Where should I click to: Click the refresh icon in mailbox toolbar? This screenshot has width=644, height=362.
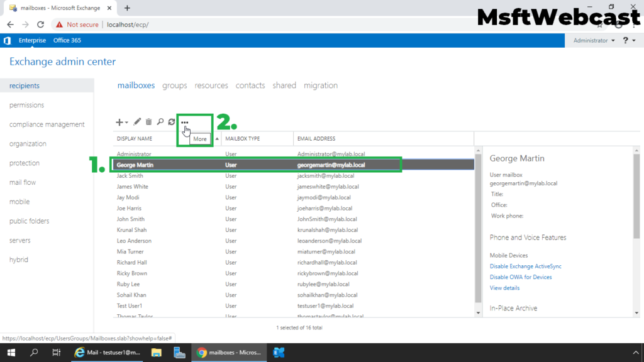tap(172, 121)
